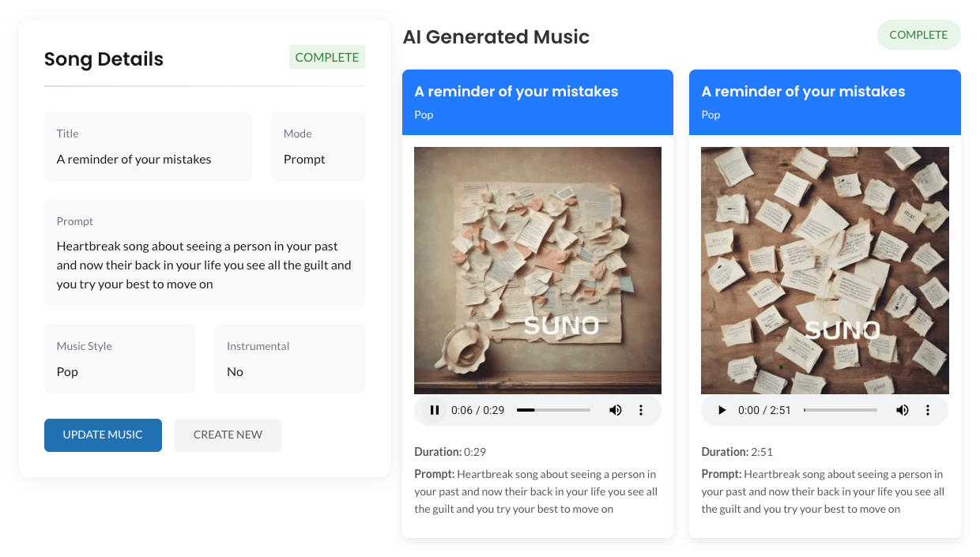Seek in the first song's progress bar
The height and width of the screenshot is (557, 980).
pyautogui.click(x=553, y=410)
